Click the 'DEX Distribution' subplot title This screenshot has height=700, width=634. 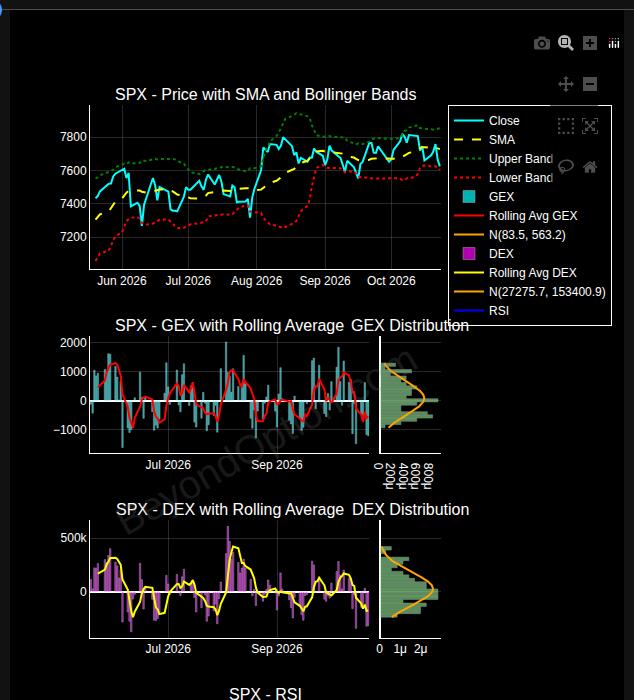click(x=411, y=509)
